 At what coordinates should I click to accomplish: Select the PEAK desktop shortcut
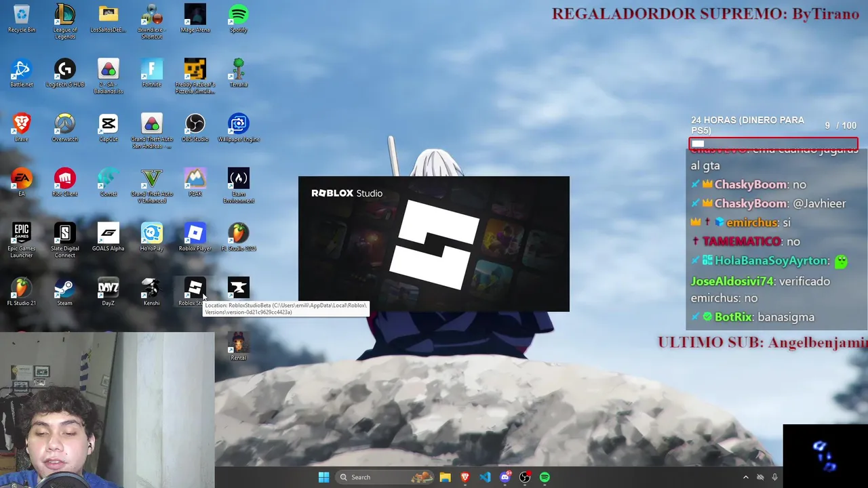(x=195, y=184)
